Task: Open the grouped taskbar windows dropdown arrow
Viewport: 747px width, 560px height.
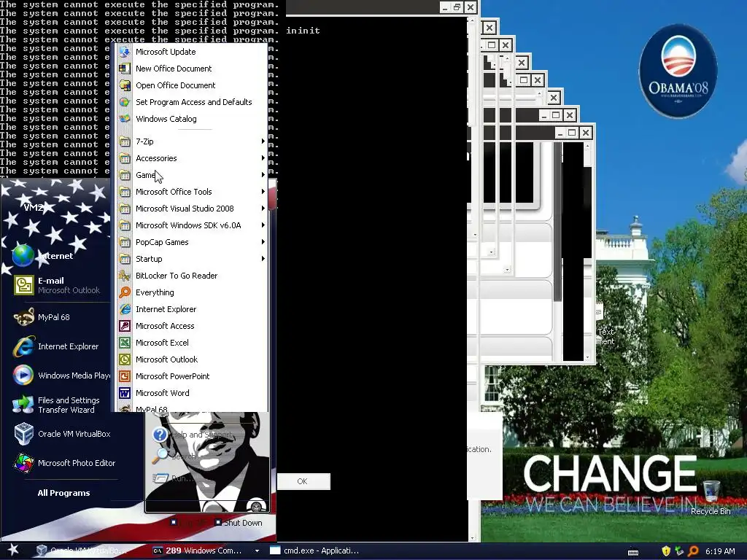Action: [x=258, y=551]
